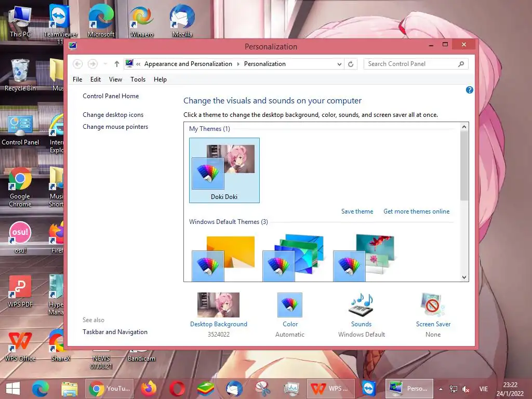Click Appearance and Personalization breadcrumb
This screenshot has height=399, width=532.
point(188,64)
